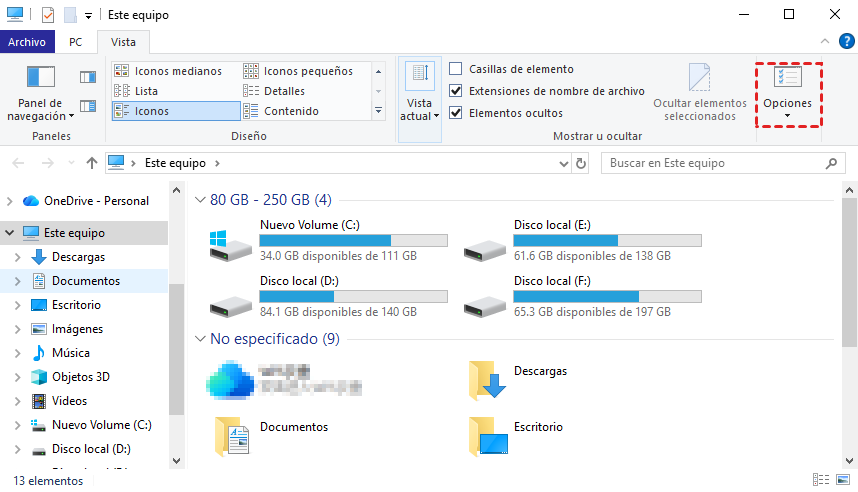Enable Casillas de elemento checkbox
Screen dimensions: 858x492
(456, 69)
